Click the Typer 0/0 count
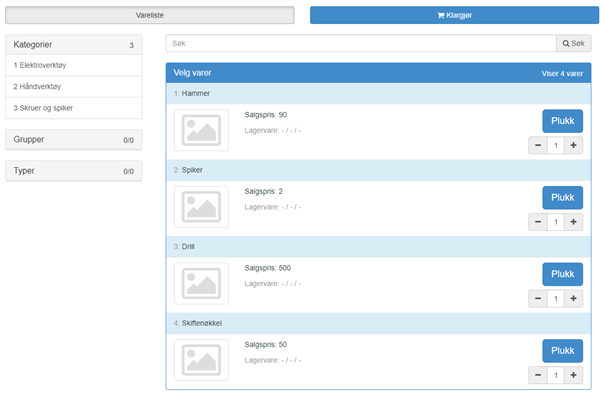 tap(128, 171)
